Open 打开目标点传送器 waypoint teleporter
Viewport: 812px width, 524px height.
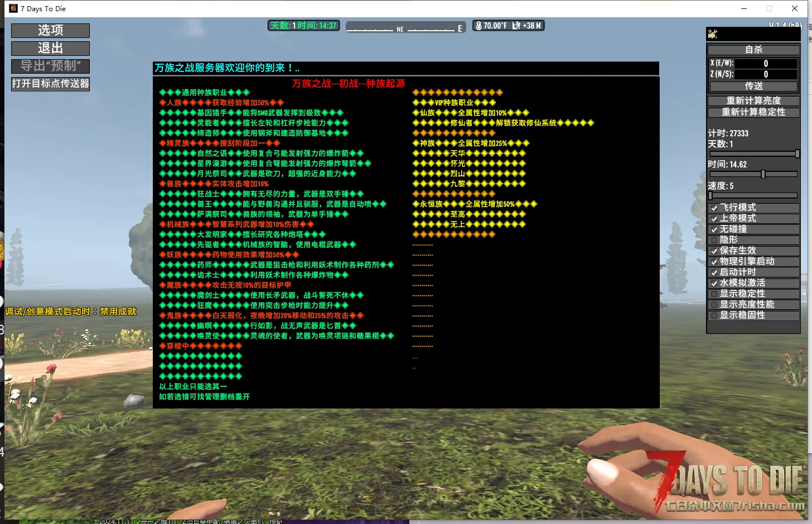coord(50,84)
